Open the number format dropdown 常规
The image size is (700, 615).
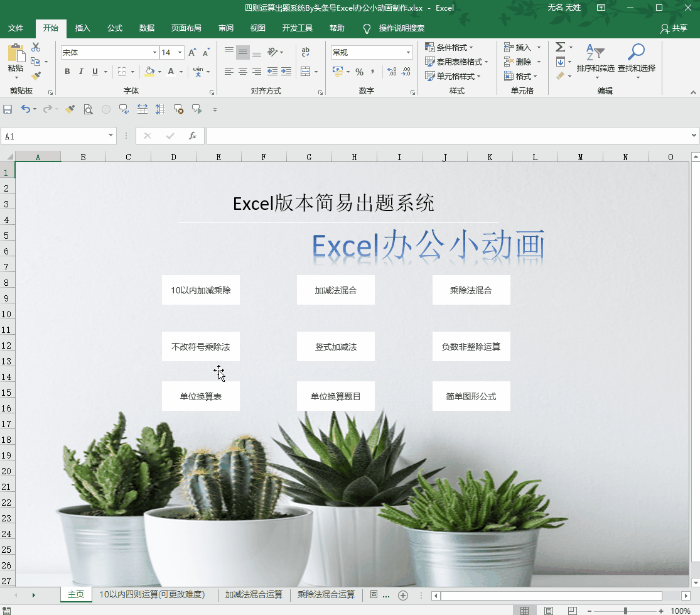(408, 53)
